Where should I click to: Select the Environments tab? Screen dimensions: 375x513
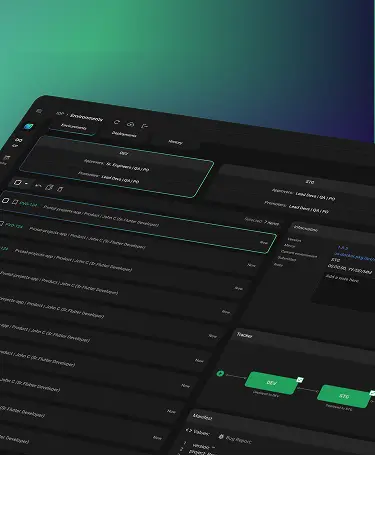tap(74, 127)
